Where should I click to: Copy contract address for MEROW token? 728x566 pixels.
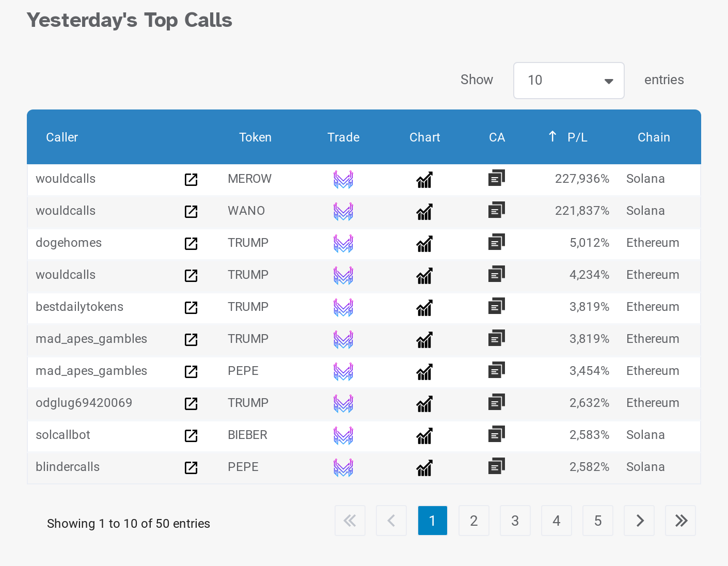[x=496, y=178]
